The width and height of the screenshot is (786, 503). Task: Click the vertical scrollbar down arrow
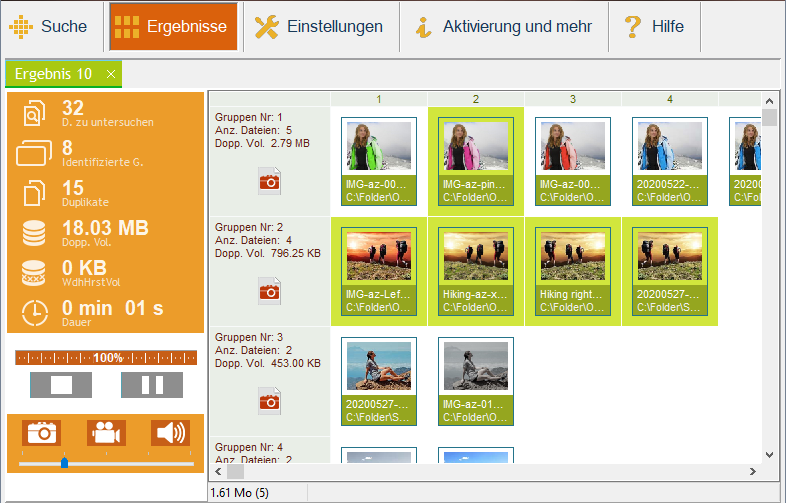click(x=769, y=453)
